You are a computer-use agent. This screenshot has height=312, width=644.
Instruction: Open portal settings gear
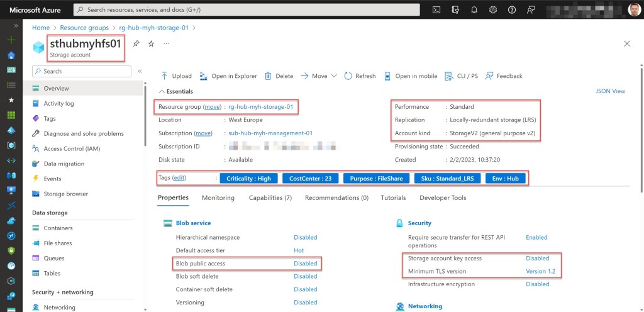point(493,10)
